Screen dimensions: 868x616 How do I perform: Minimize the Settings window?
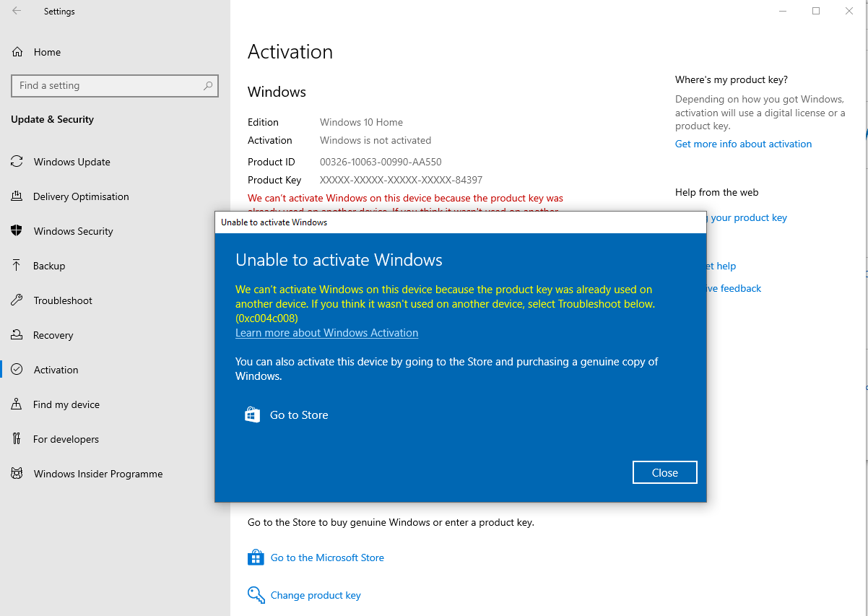tap(783, 11)
